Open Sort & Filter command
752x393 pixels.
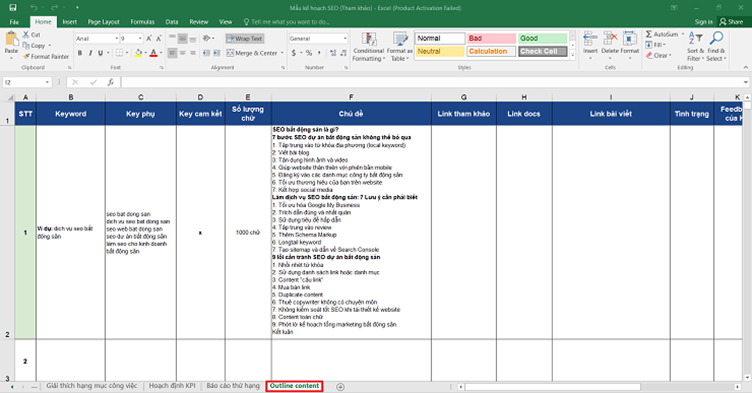coord(695,47)
